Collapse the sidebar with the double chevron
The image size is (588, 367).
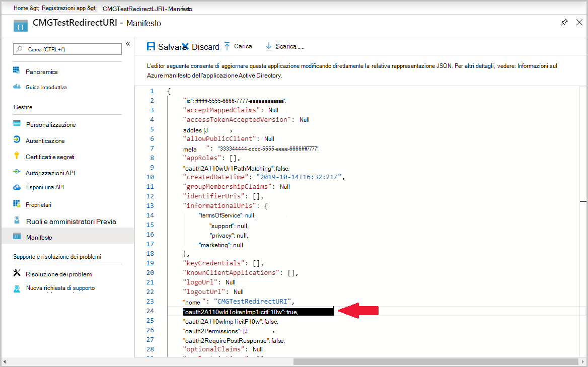(x=128, y=44)
